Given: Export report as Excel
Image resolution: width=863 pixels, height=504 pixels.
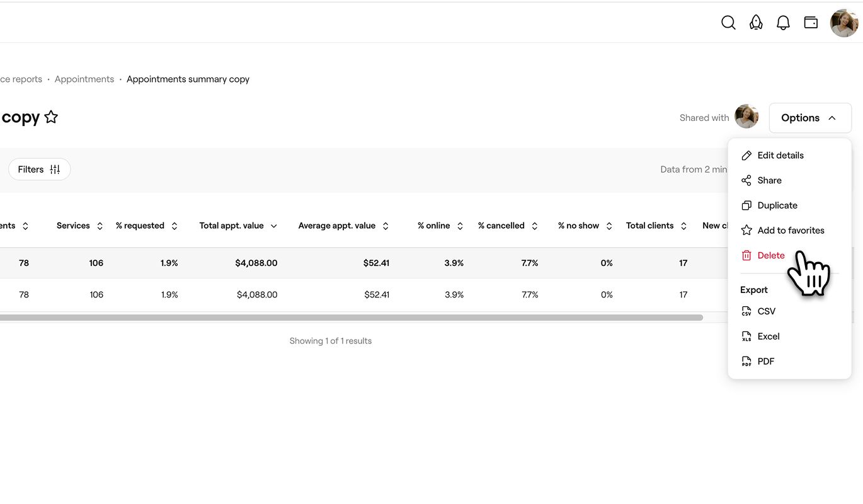Looking at the screenshot, I should pos(768,336).
